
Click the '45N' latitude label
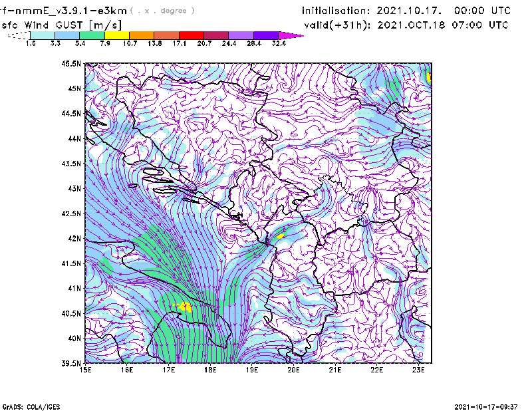74,88
